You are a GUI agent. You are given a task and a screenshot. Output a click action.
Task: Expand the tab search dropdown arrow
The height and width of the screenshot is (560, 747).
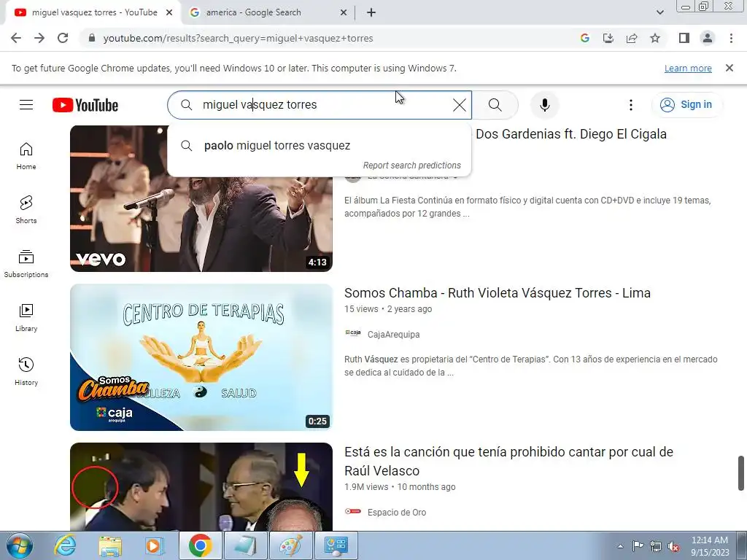click(x=659, y=13)
